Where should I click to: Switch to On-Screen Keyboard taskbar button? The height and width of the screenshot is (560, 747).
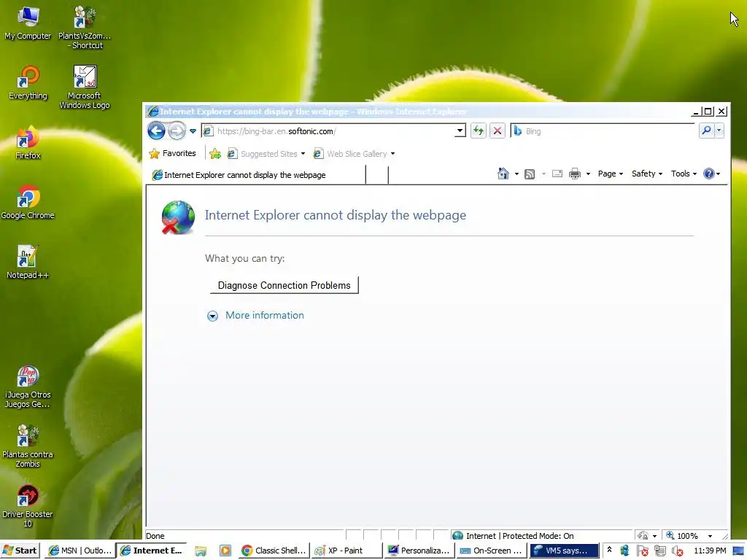(491, 551)
